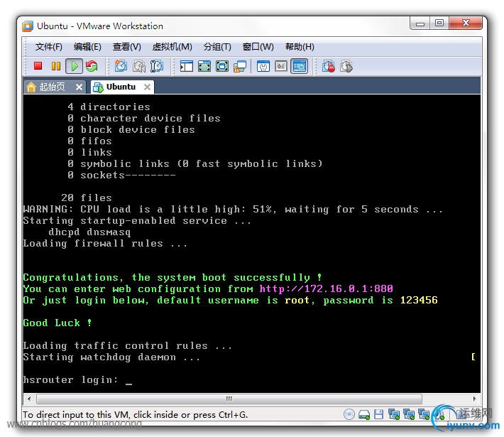Open the summary view icon with the wrench
This screenshot has height=437, width=504.
point(263,66)
